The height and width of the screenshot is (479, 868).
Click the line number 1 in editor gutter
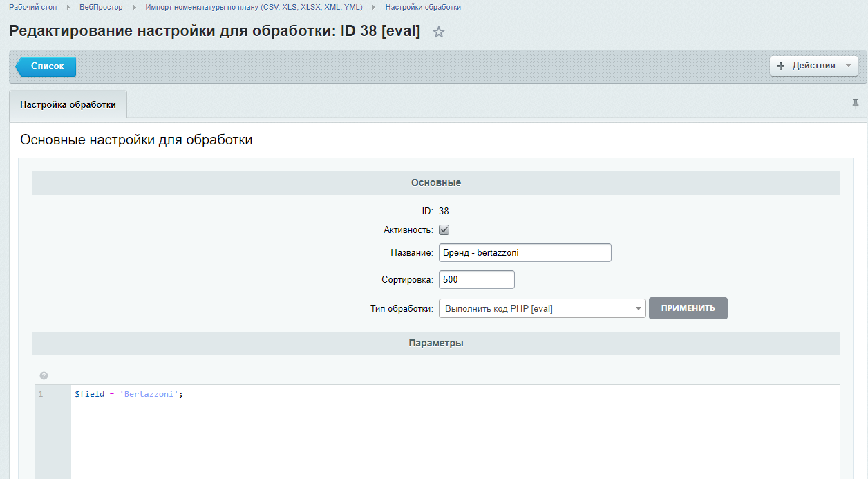pos(41,394)
